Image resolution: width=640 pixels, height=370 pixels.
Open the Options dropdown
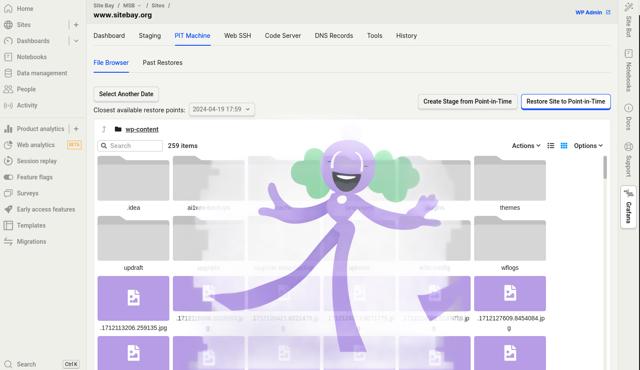click(x=588, y=146)
